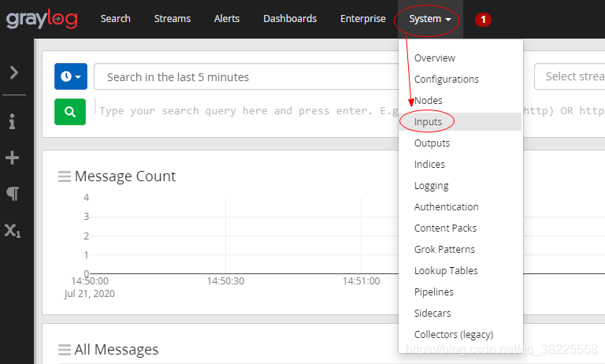Viewport: 605px width, 364px height.
Task: Click the All Messages widget title
Action: pyautogui.click(x=117, y=350)
